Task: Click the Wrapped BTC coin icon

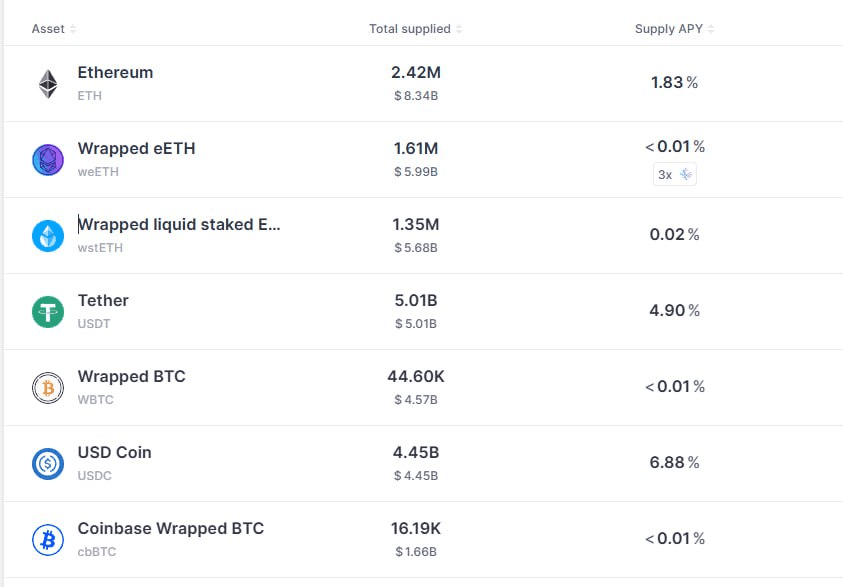Action: coord(48,388)
